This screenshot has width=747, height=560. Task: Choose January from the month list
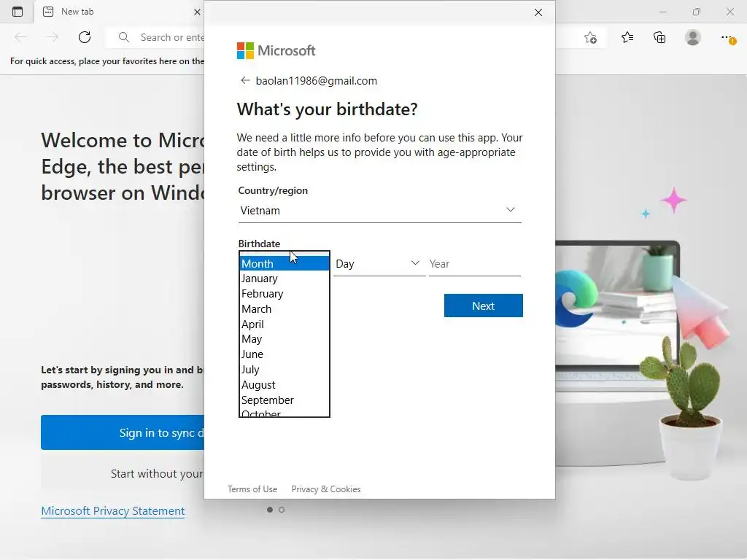click(284, 279)
